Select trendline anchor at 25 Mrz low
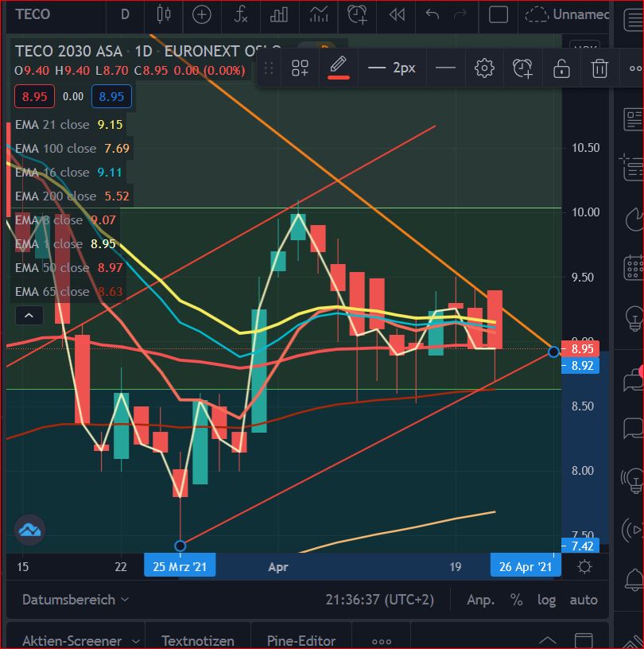 click(180, 546)
